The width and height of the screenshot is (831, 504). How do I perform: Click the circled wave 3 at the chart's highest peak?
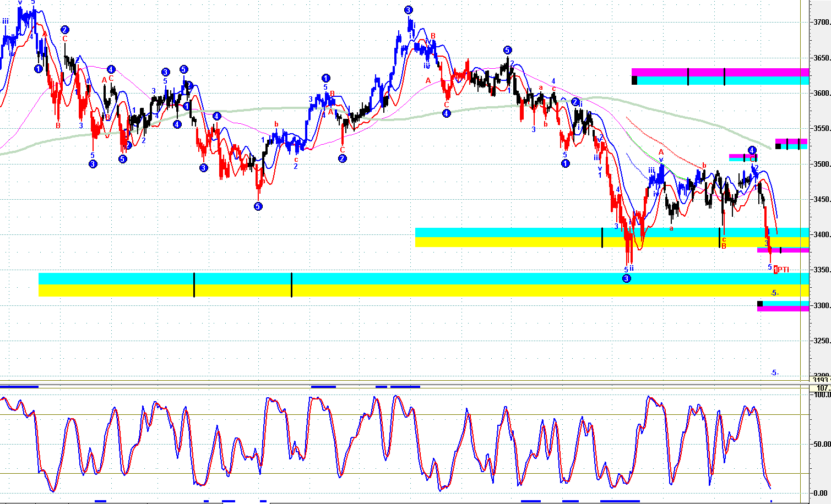coord(408,10)
